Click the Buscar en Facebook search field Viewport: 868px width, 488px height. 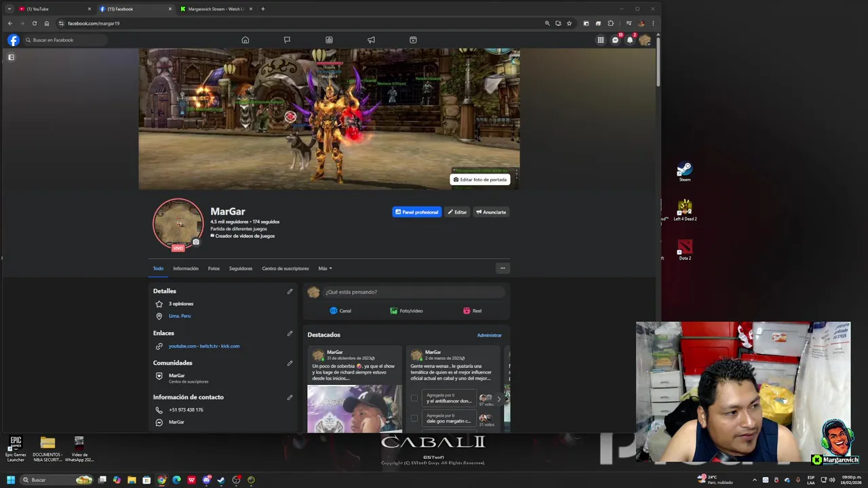pos(65,40)
